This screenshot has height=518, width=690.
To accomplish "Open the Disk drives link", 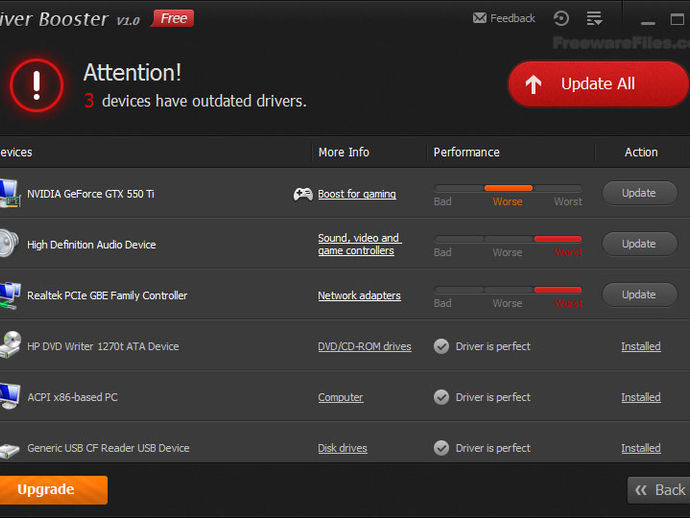I will click(342, 448).
